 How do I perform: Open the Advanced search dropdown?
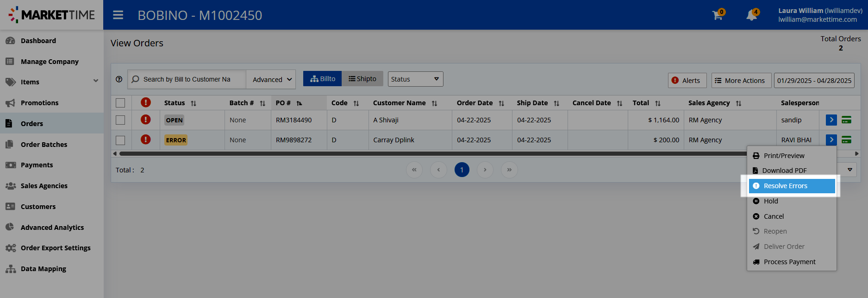tap(271, 79)
